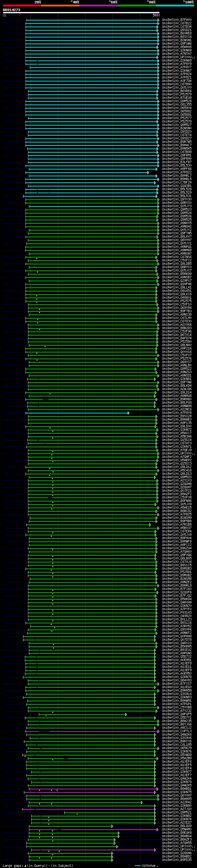Select hit label UniRef100_A7P8Z4
Screen dimensions: 197x868
pyautogui.click(x=177, y=74)
